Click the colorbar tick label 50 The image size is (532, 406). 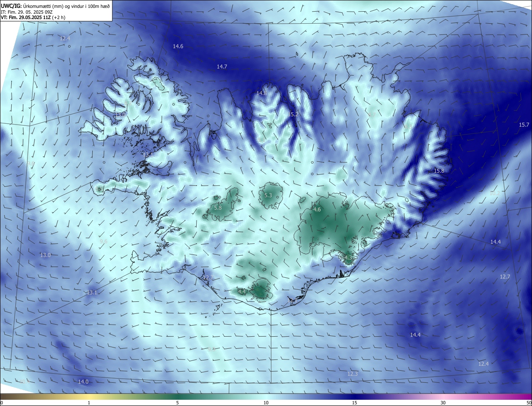point(528,403)
